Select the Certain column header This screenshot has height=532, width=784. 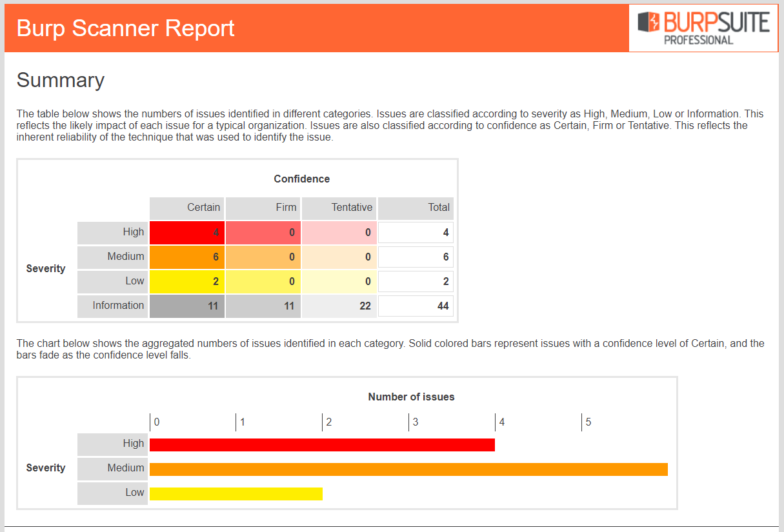(x=187, y=208)
